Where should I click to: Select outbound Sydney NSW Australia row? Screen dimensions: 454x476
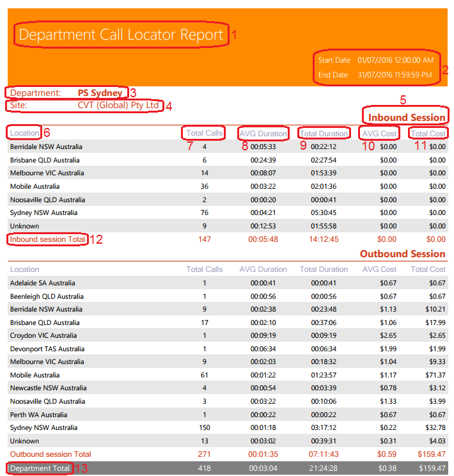(228, 428)
